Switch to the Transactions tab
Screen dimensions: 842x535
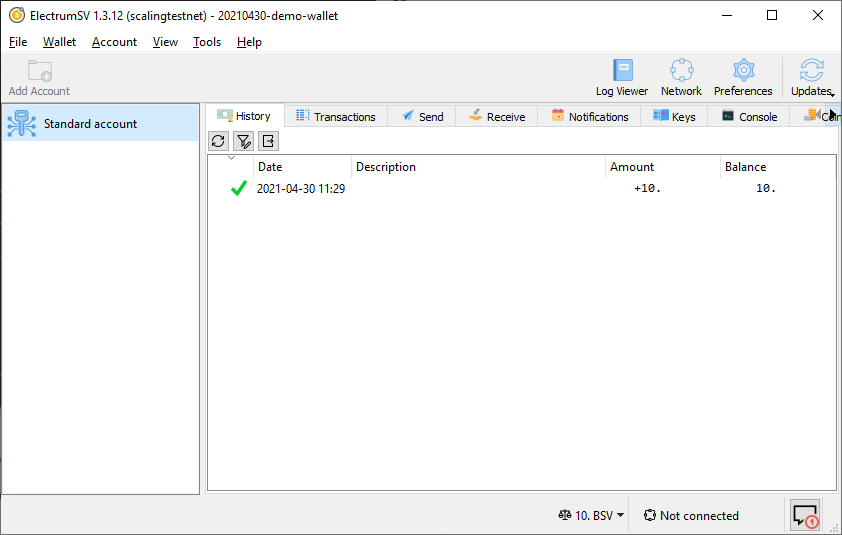336,117
